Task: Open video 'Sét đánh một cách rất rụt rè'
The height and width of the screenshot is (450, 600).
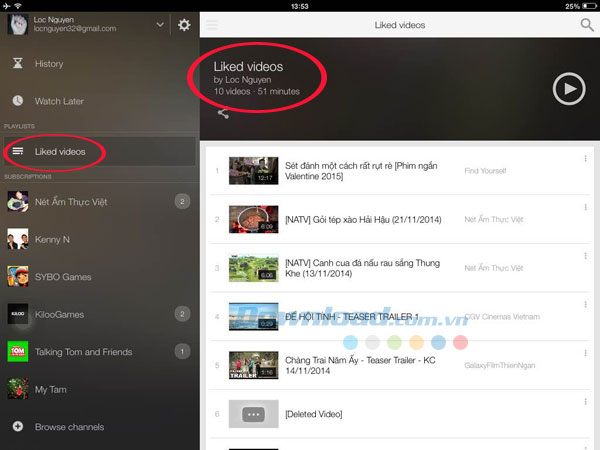Action: pyautogui.click(x=361, y=171)
